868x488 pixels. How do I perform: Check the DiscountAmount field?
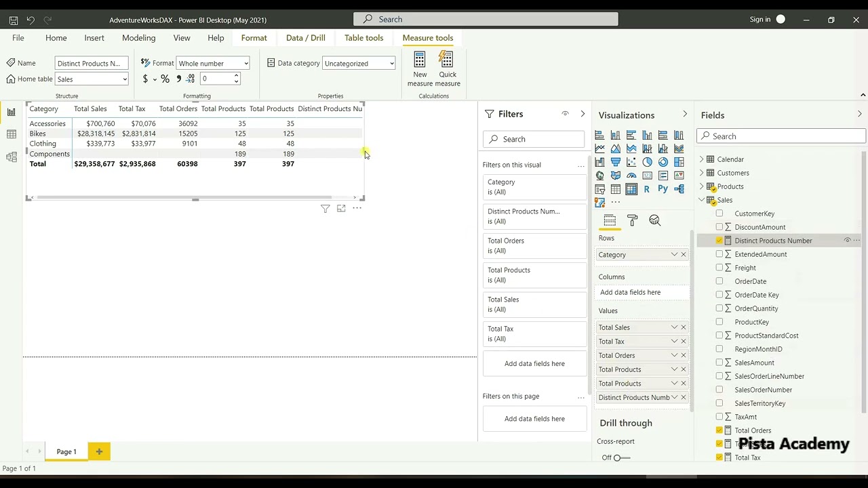pos(719,227)
